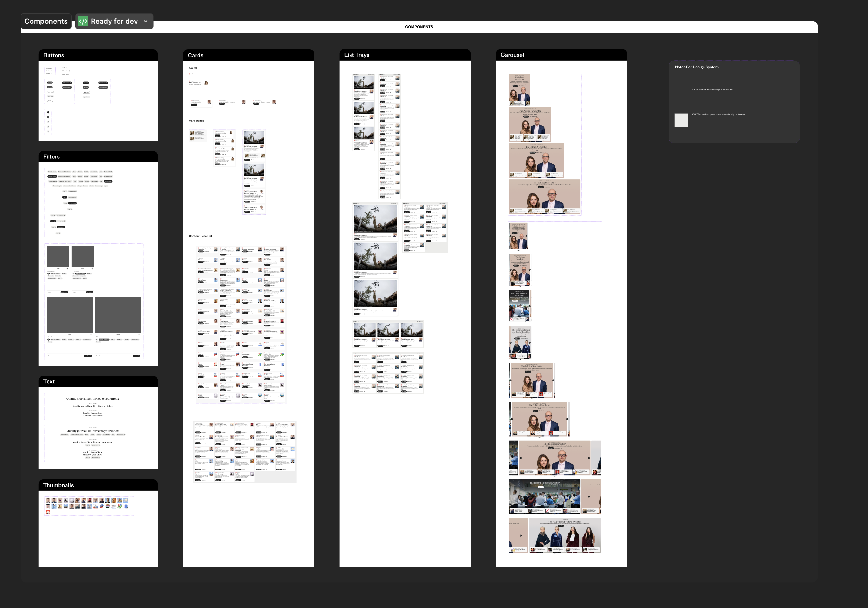The height and width of the screenshot is (608, 868).
Task: Select the Atoms heading in Cards
Action: (x=193, y=68)
